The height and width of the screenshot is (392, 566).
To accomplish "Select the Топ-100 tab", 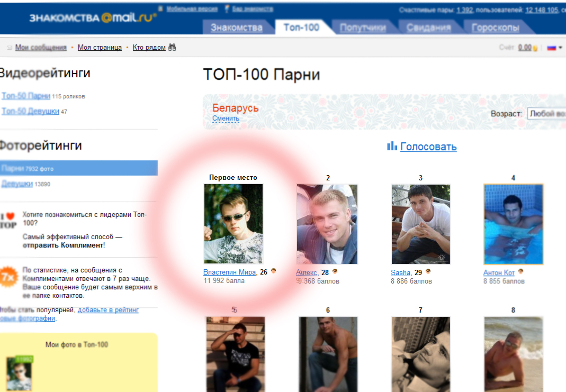I will pos(302,28).
